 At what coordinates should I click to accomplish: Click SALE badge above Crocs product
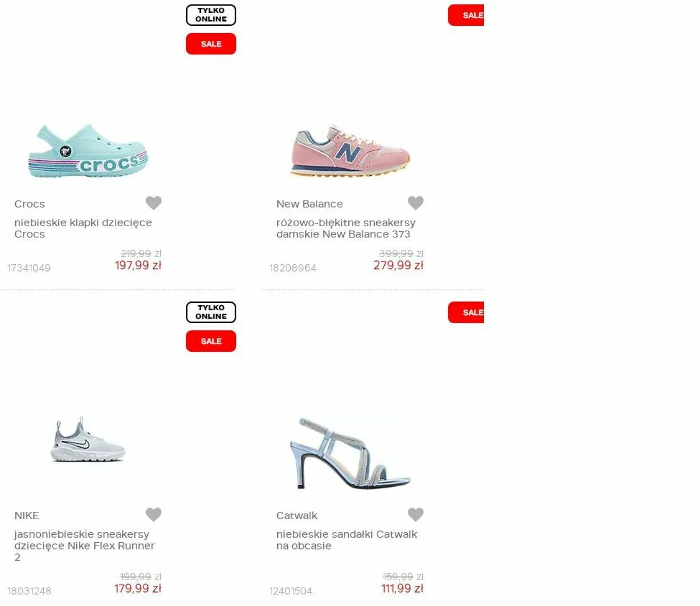(211, 44)
